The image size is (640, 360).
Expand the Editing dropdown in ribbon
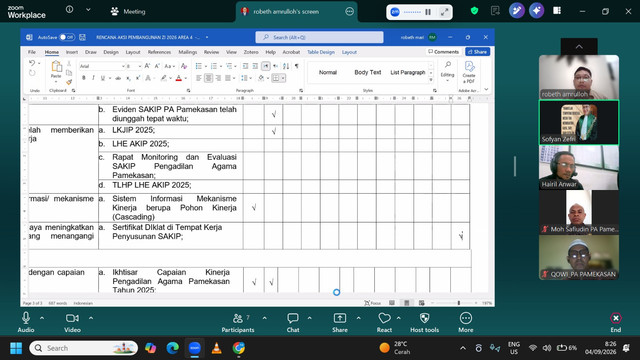[447, 72]
